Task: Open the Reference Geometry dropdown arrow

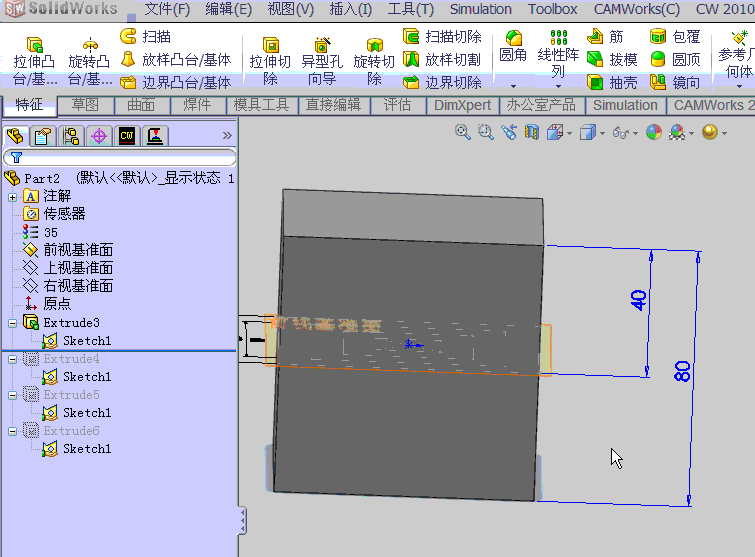Action: (x=740, y=86)
